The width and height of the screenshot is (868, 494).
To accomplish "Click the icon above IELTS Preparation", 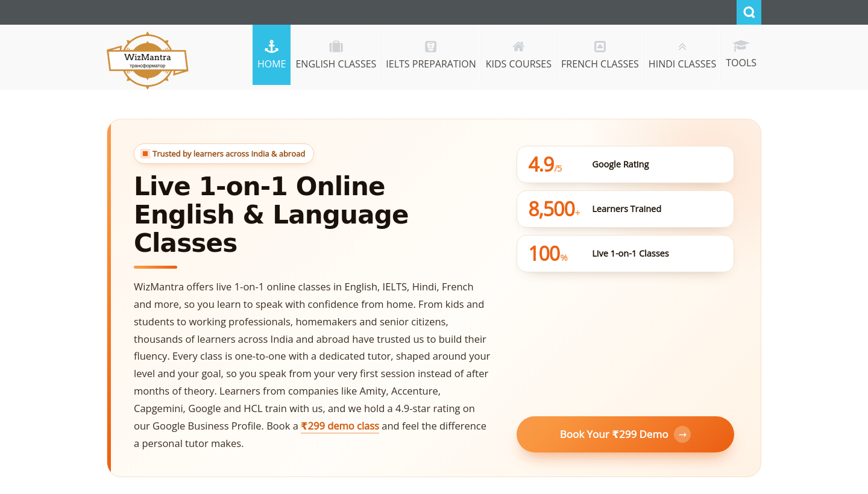I will pos(430,46).
